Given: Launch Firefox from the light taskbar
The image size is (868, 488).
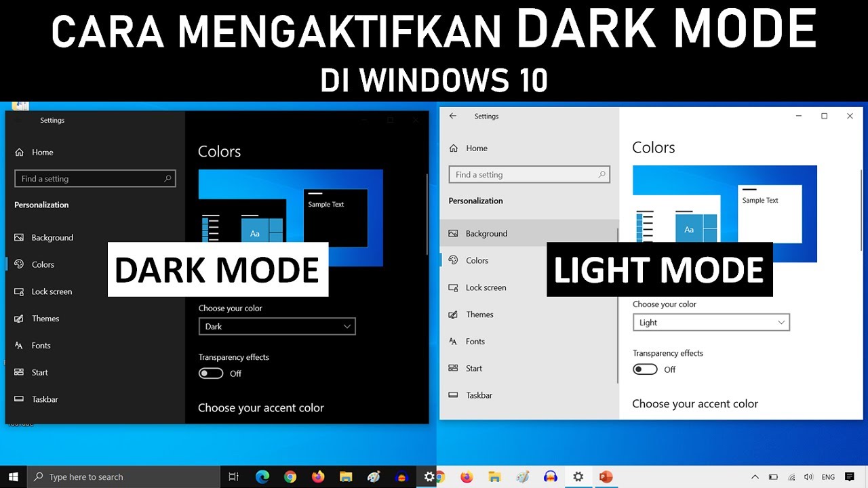Looking at the screenshot, I should [467, 477].
